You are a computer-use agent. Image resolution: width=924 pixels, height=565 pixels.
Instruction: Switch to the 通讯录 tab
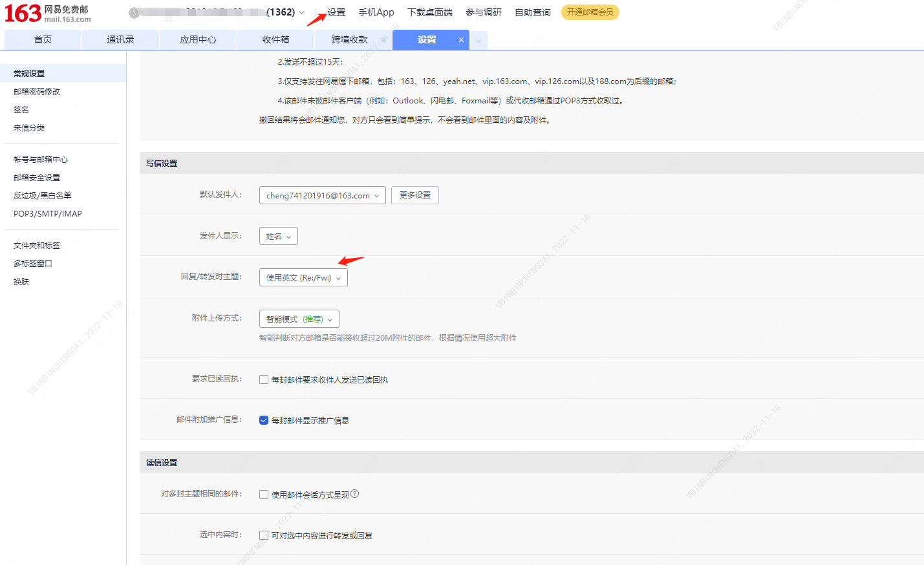tap(120, 39)
